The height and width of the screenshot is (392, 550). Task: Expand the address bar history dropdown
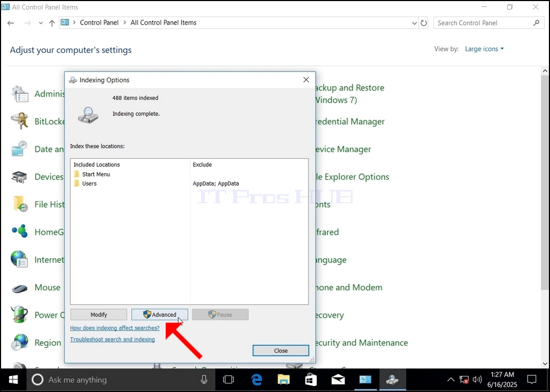pos(414,23)
